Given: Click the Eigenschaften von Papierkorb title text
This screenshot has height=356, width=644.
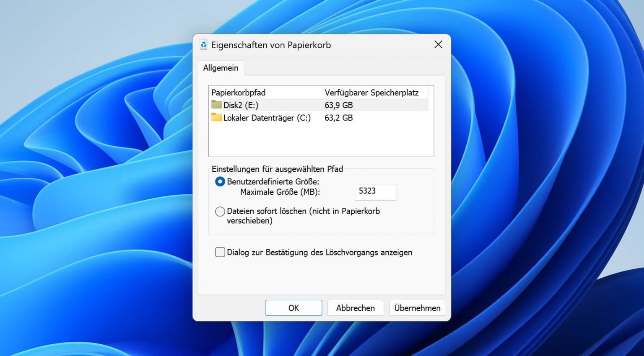Looking at the screenshot, I should click(x=271, y=45).
